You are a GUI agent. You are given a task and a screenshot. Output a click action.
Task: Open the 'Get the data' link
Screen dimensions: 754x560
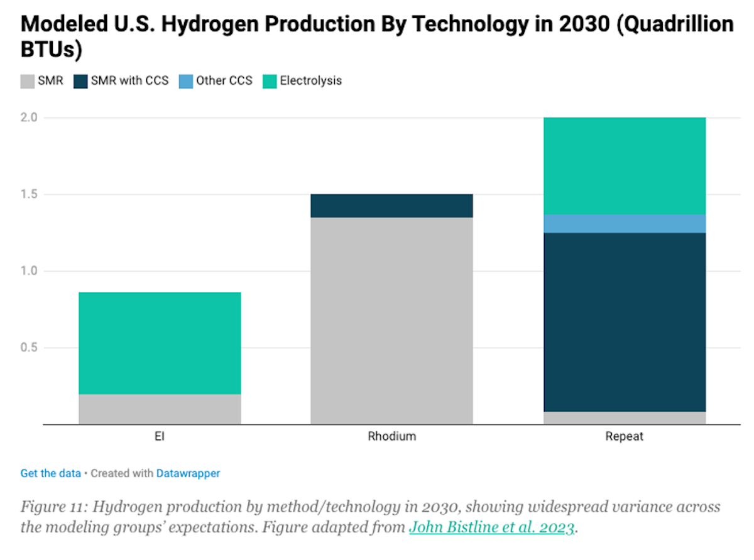[x=50, y=473]
